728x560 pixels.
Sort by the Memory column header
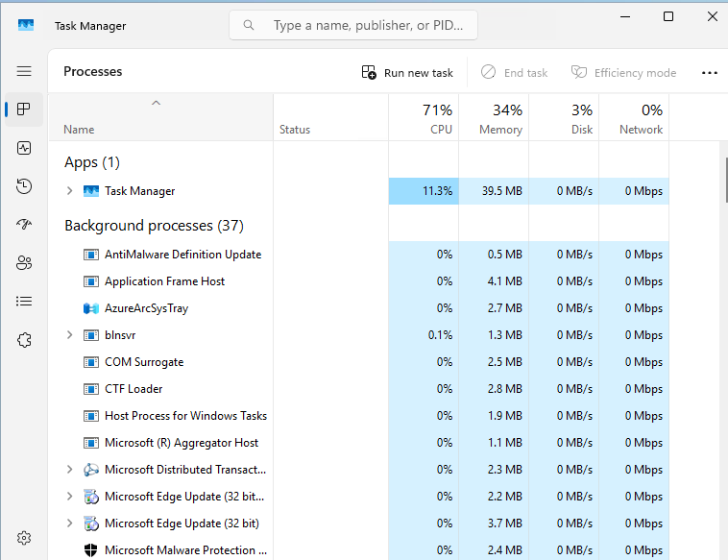tap(494, 117)
